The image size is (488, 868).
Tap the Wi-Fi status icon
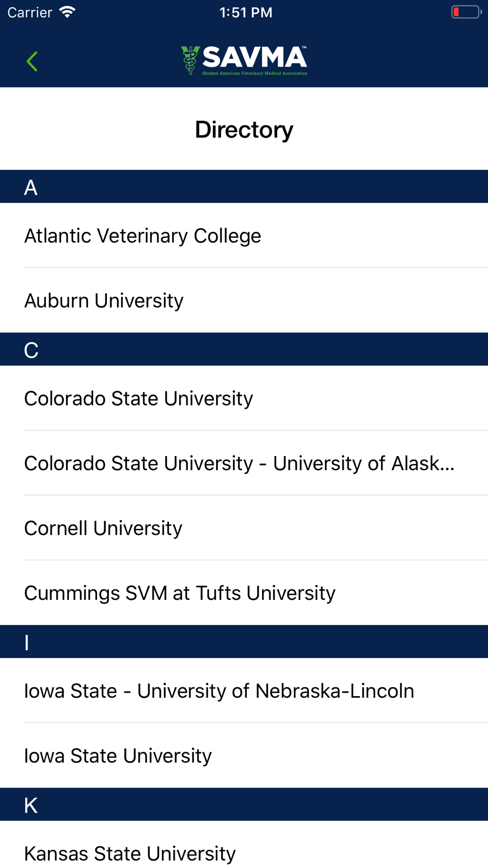pyautogui.click(x=67, y=12)
